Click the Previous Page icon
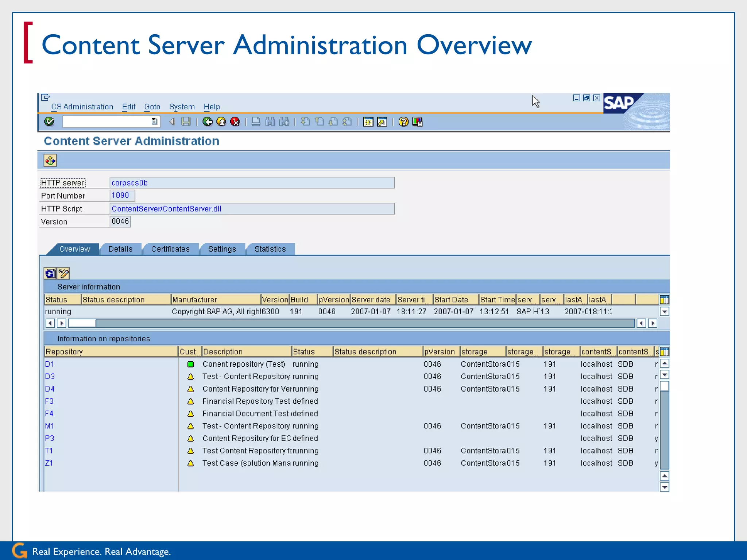The height and width of the screenshot is (560, 747). pos(319,121)
